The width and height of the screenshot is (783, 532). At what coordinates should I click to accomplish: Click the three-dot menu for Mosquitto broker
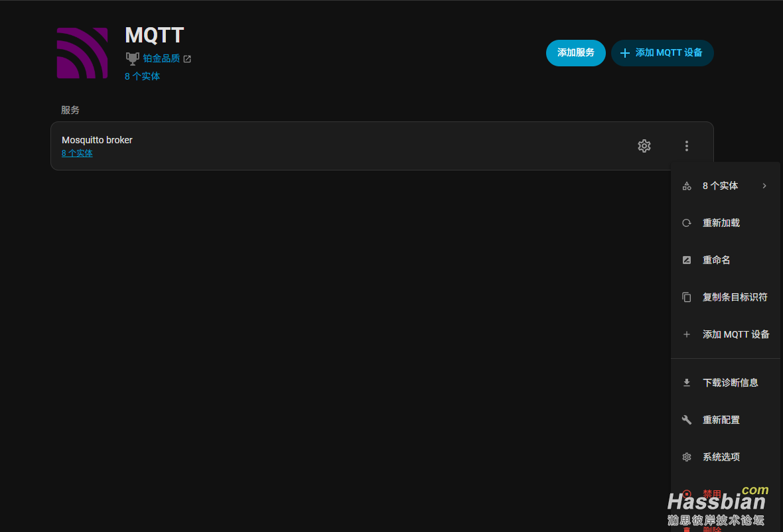687,146
